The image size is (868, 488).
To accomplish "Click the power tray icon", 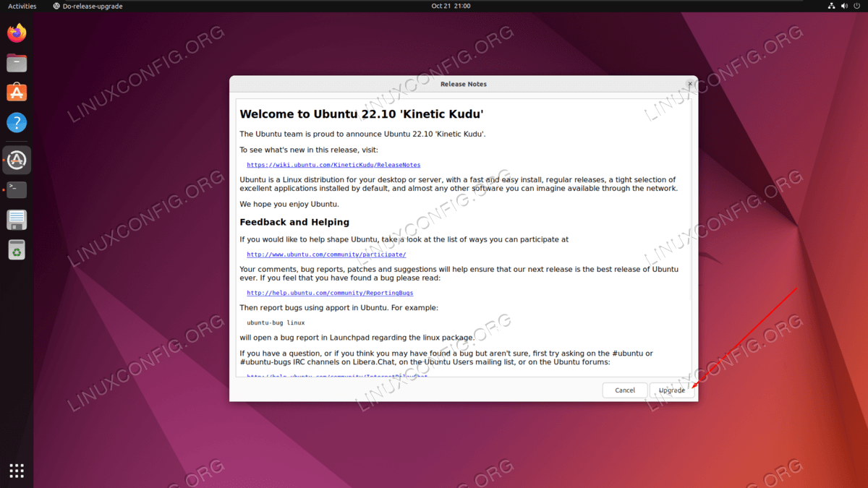I will 856,6.
